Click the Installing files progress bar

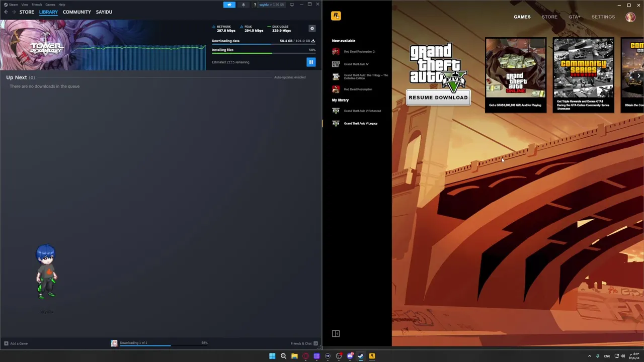pos(264,53)
